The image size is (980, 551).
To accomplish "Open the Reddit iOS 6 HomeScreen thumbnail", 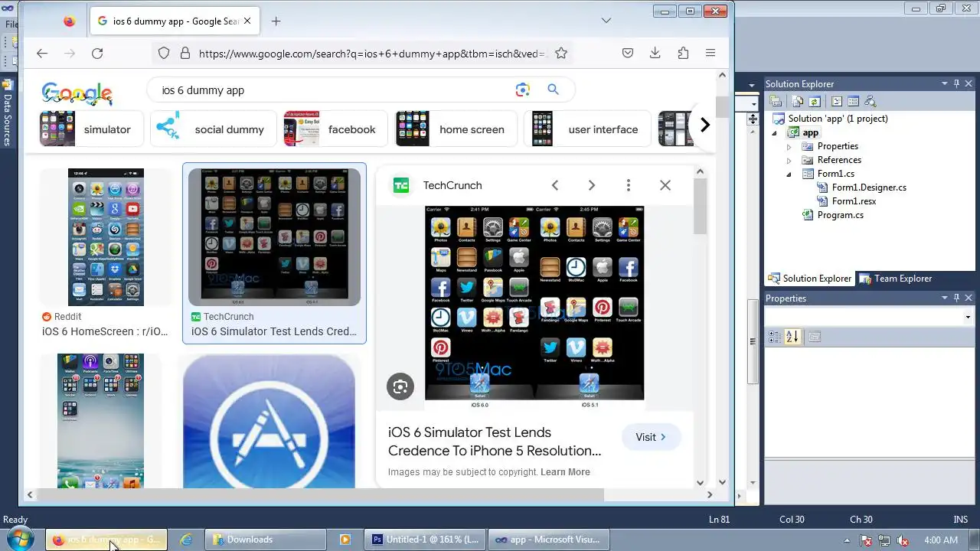I will [106, 237].
